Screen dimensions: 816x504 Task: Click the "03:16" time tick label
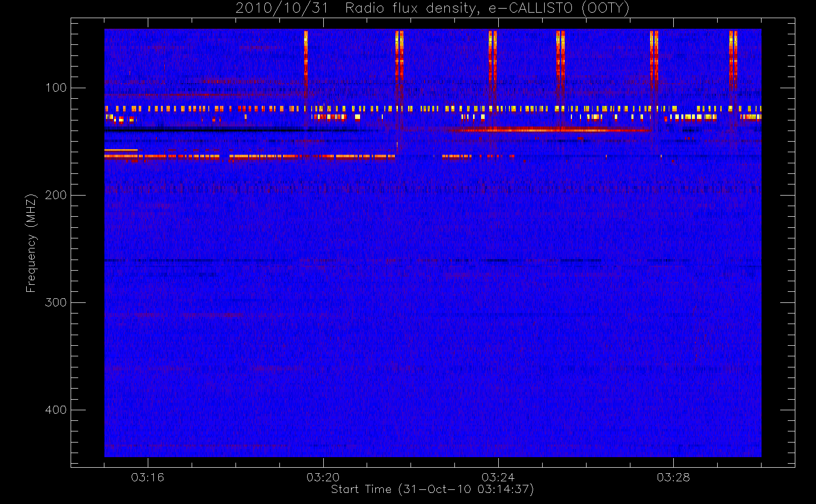[x=148, y=477]
